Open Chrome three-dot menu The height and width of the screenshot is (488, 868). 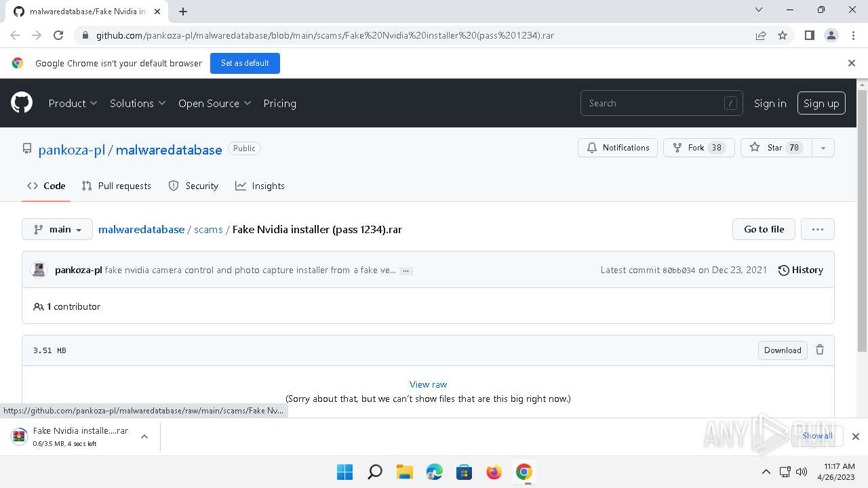point(852,35)
